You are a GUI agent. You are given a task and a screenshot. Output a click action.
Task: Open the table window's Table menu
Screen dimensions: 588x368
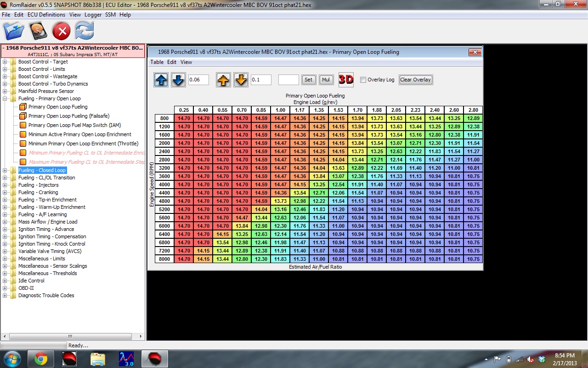(x=157, y=62)
